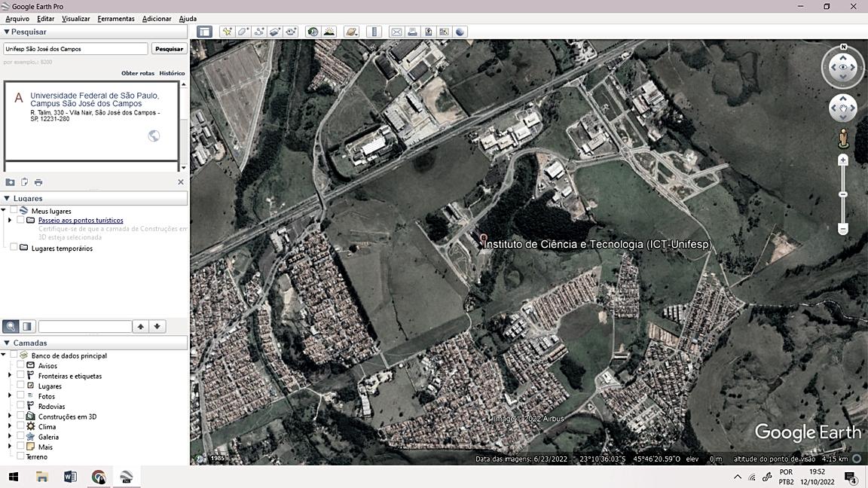The image size is (868, 488).
Task: Enable the Terreno layer checkbox
Action: click(x=20, y=456)
